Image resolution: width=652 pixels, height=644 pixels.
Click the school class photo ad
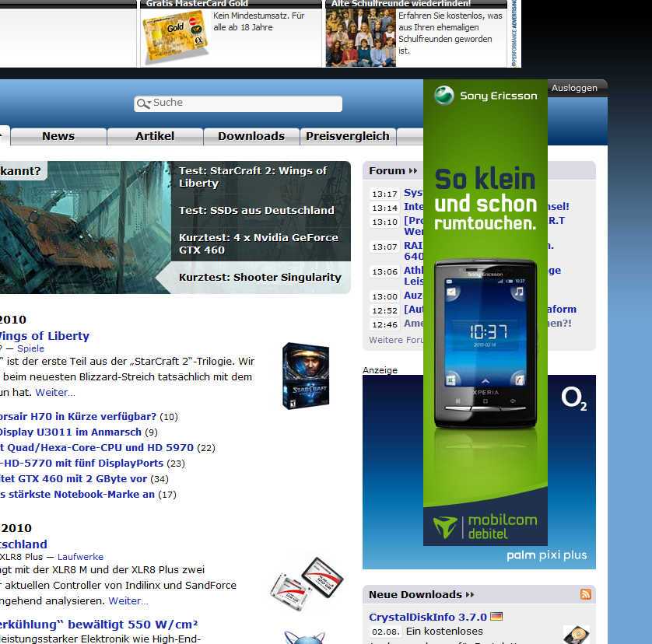(x=360, y=38)
